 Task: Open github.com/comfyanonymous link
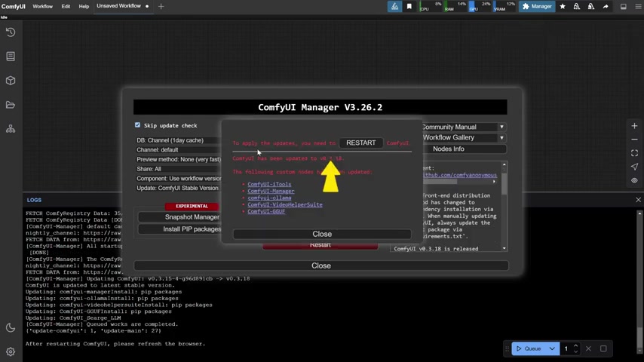click(459, 175)
